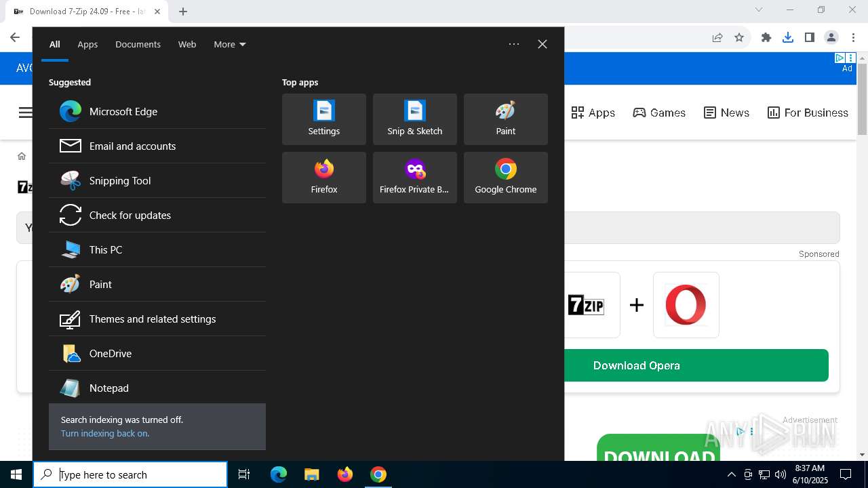Open Firefox from the taskbar
Viewport: 868px width, 488px height.
pos(344,474)
